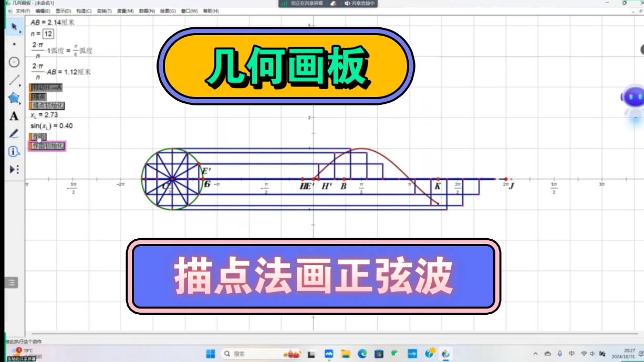Open WeChat from the taskbar

click(394, 354)
